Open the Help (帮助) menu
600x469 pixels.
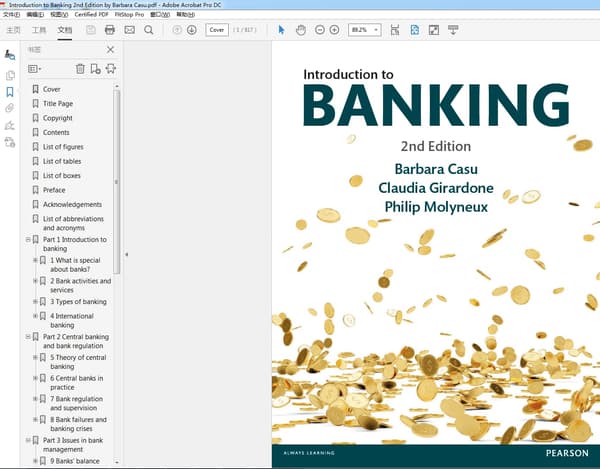(186, 15)
